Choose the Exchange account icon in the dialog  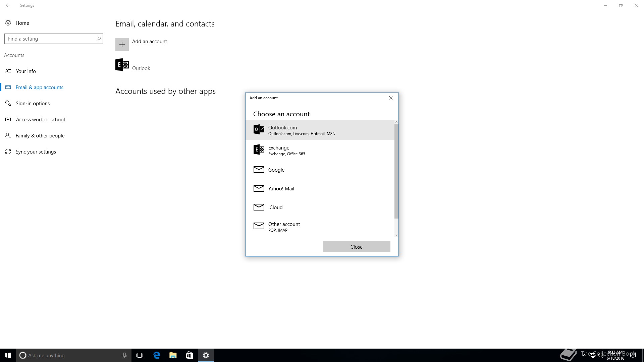(x=259, y=150)
